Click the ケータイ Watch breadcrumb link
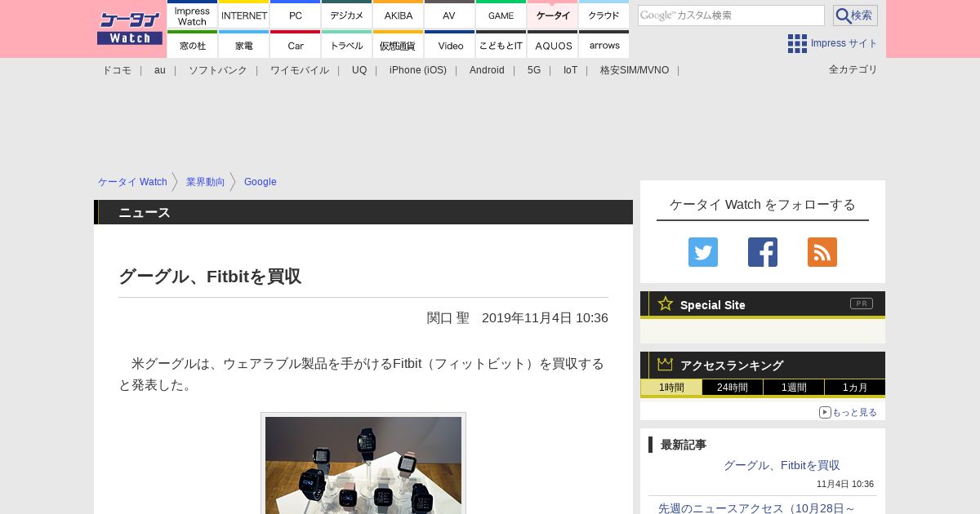 click(132, 182)
